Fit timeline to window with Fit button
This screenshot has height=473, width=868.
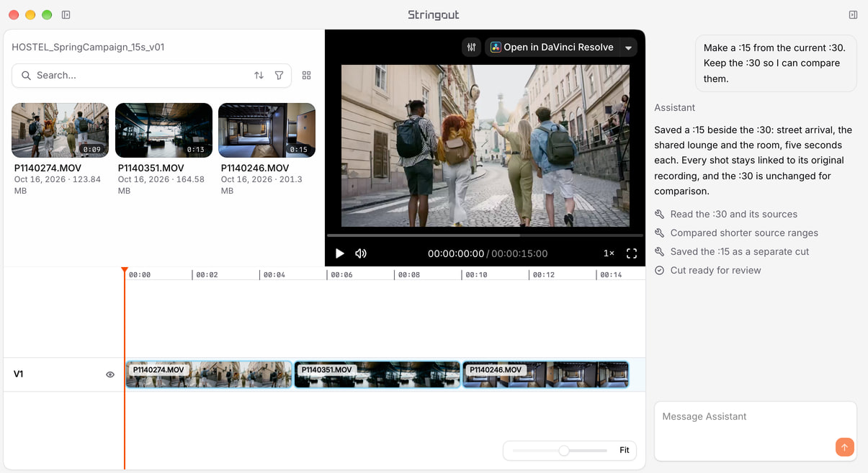(x=625, y=450)
